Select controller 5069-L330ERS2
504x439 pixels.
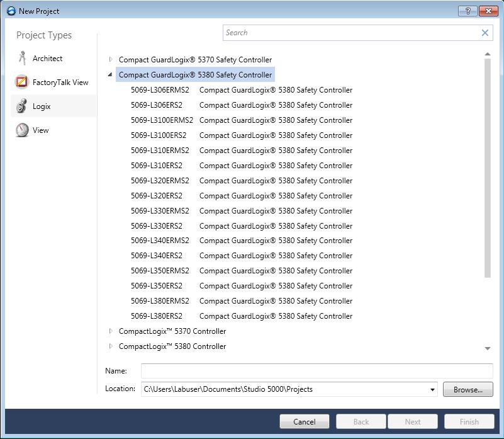pyautogui.click(x=157, y=226)
